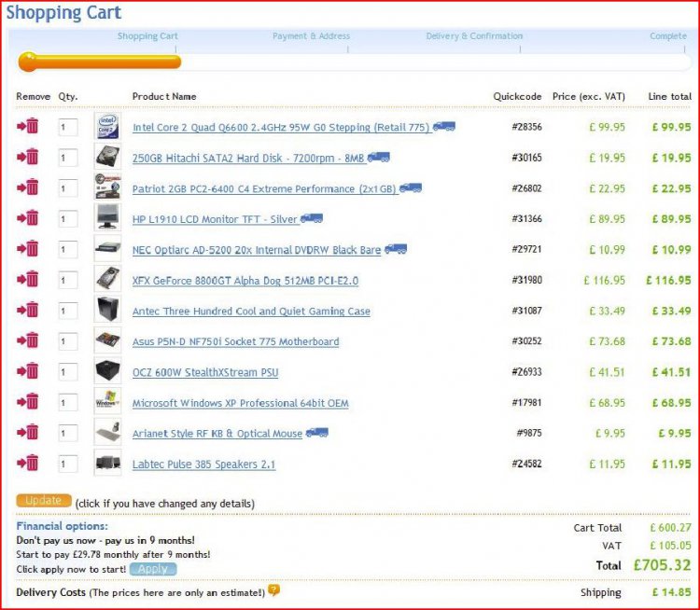
Task: Click the Line total column header
Action: [x=669, y=96]
